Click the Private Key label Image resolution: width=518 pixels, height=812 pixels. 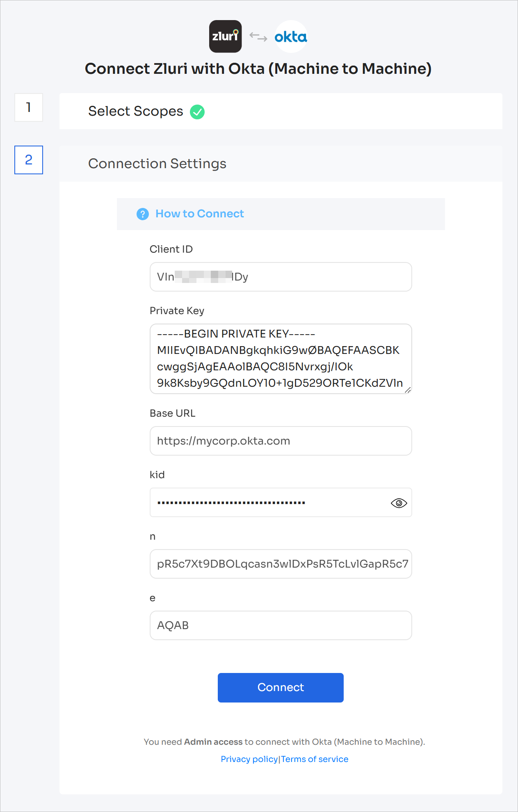pos(177,310)
